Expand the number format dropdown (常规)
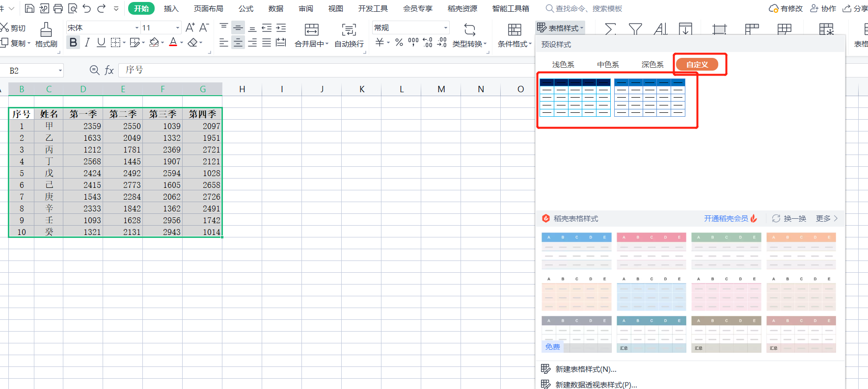 pos(445,28)
